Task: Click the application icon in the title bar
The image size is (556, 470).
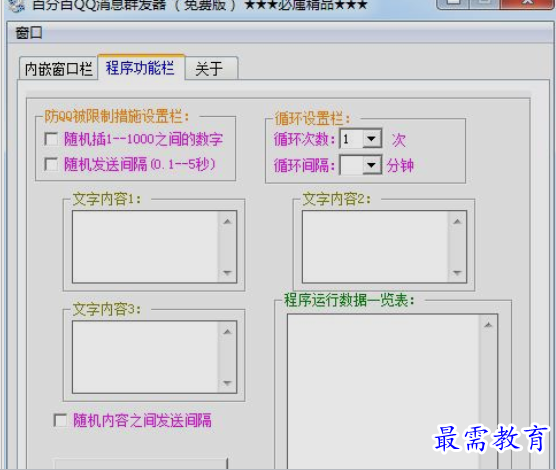Action: point(16,5)
